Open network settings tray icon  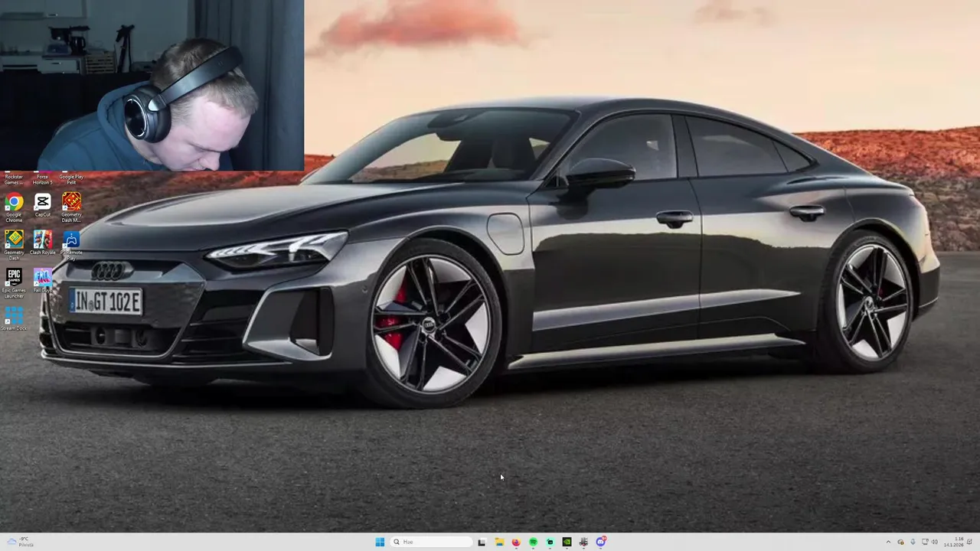click(925, 542)
